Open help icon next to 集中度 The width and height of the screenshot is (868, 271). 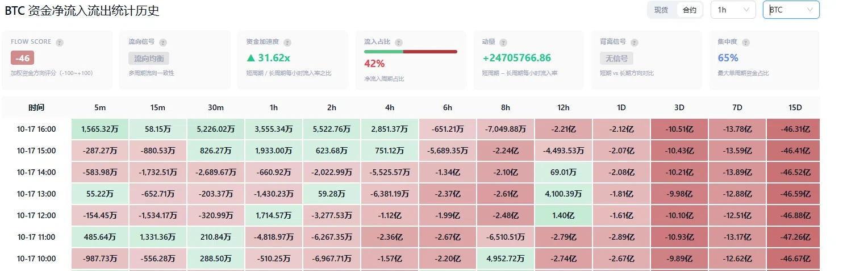click(746, 43)
